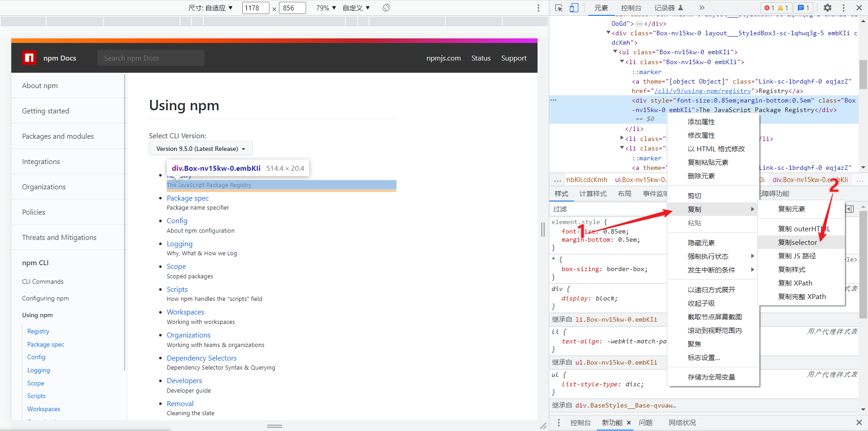
Task: Click the viewport width 1178 field
Action: click(x=255, y=8)
